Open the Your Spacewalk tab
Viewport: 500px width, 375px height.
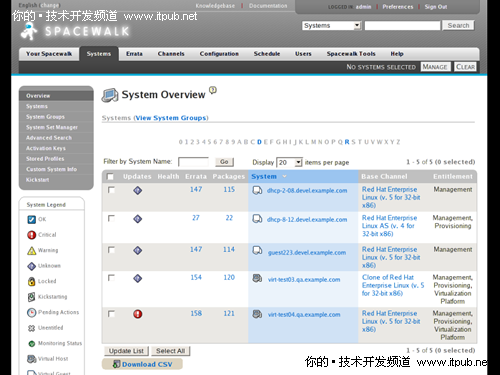49,54
